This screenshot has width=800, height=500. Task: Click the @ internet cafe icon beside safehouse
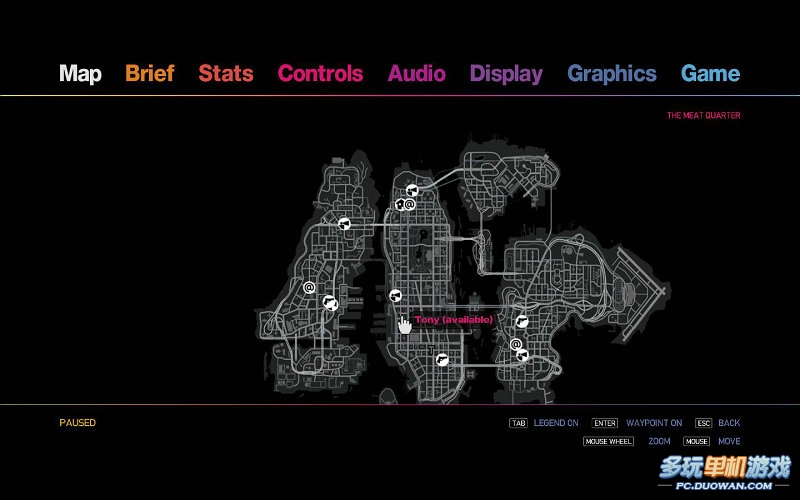coord(410,204)
